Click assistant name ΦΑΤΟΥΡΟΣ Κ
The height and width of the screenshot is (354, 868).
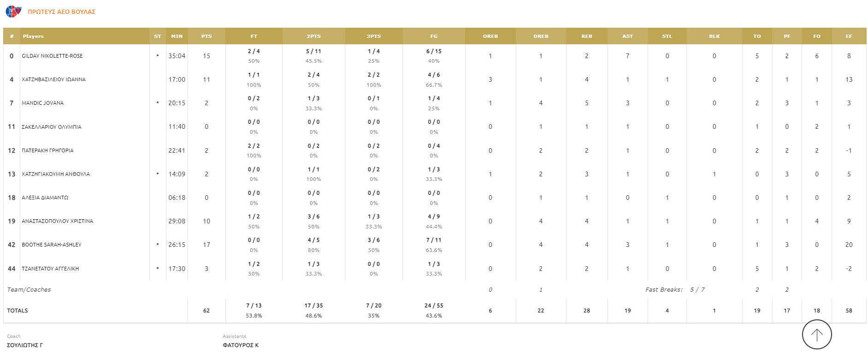(241, 345)
